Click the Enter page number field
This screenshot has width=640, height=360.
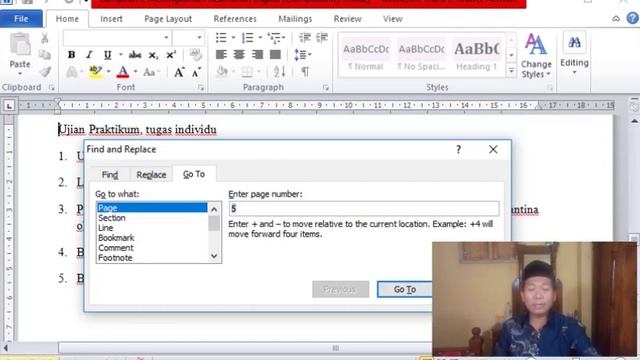tap(364, 209)
